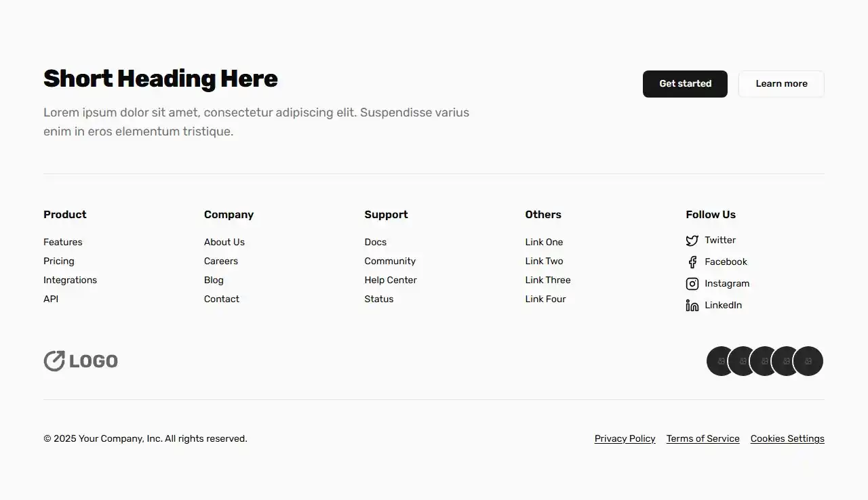Image resolution: width=868 pixels, height=500 pixels.
Task: Open Facebook via its icon
Action: click(x=692, y=262)
